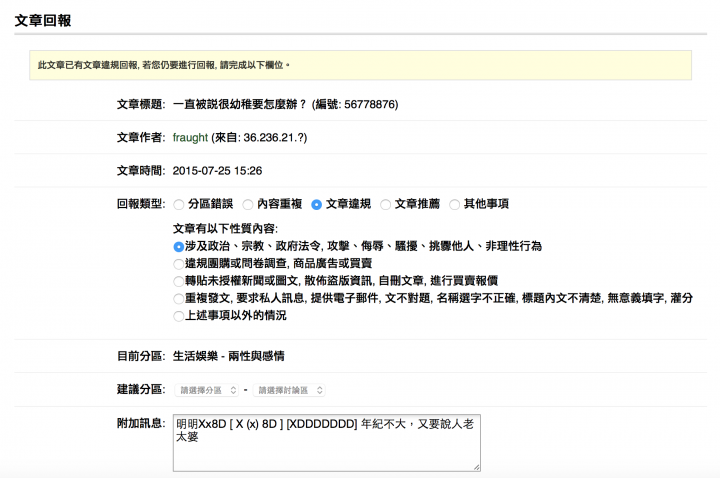Click the 文章回報 page heading

(43, 21)
